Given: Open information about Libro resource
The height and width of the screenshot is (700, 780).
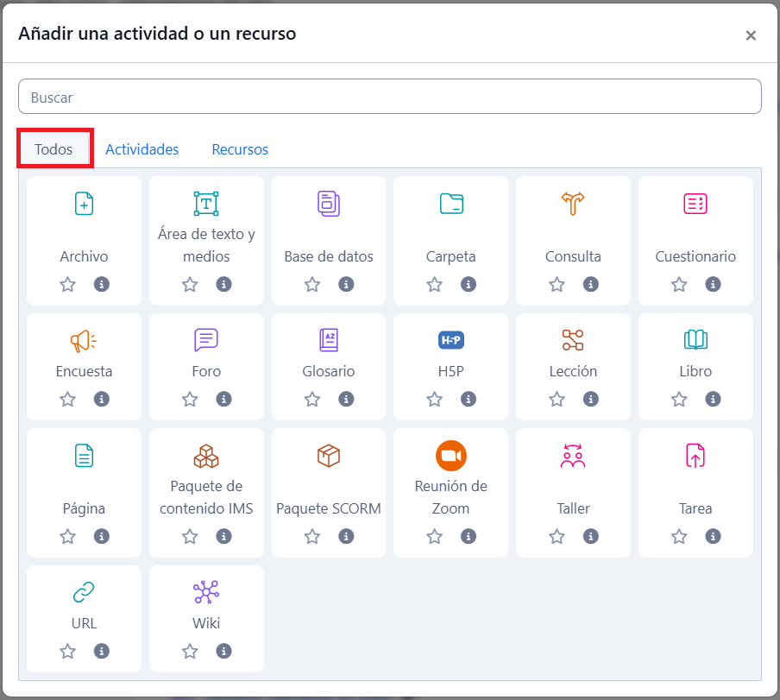Looking at the screenshot, I should pos(713,399).
